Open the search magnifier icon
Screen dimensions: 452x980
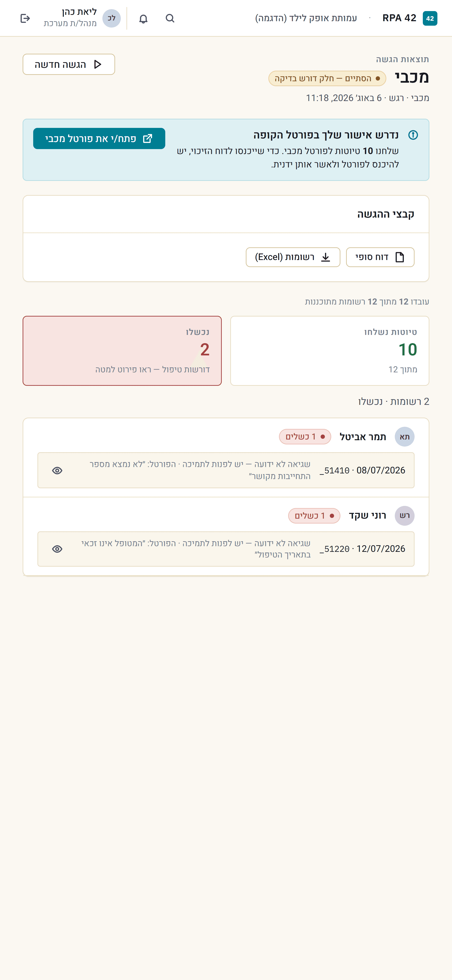click(x=170, y=18)
